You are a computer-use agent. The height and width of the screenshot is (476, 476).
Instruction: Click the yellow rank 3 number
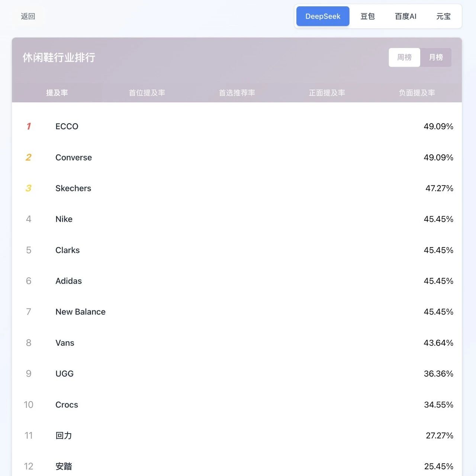click(x=29, y=188)
